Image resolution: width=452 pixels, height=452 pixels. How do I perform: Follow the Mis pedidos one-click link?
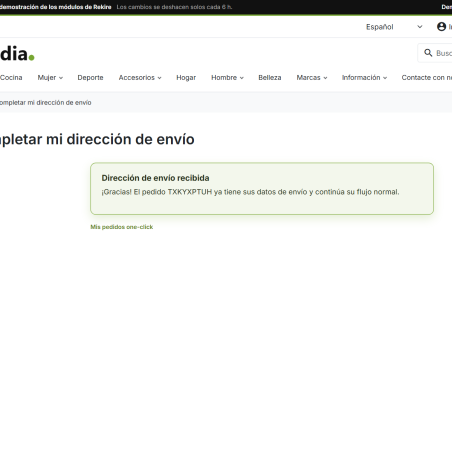pos(122,227)
